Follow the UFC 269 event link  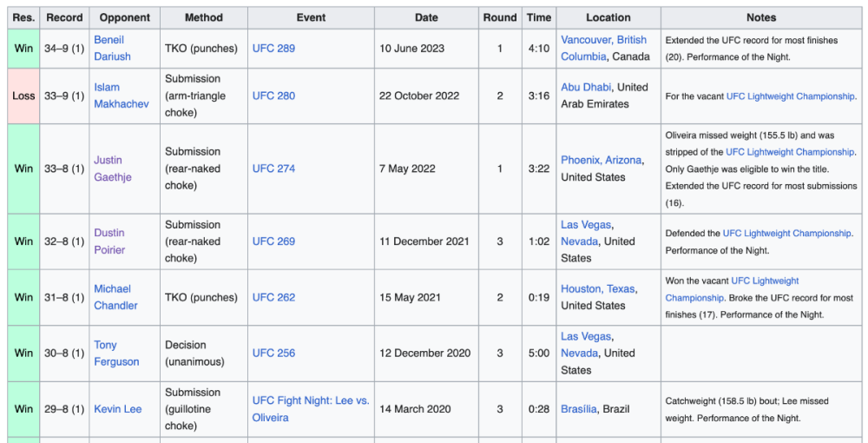[273, 241]
